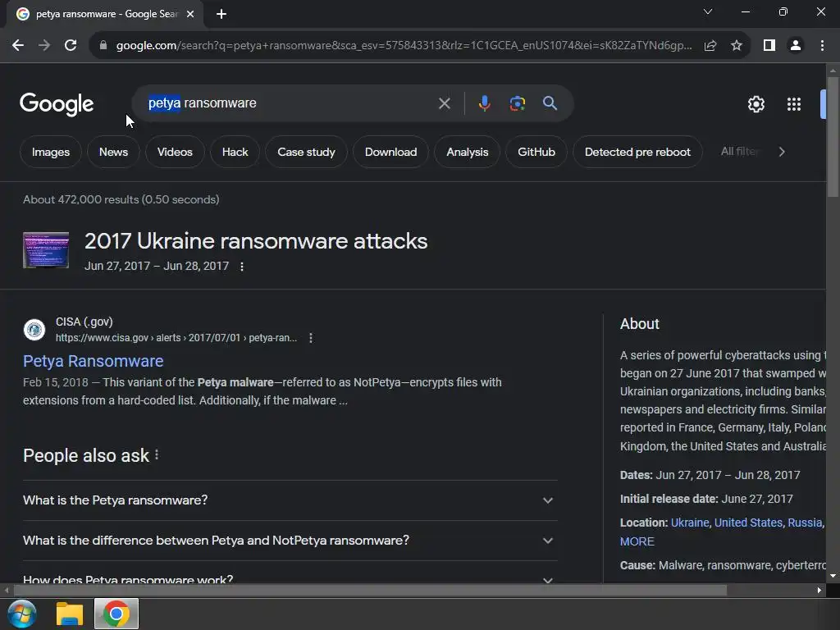This screenshot has width=840, height=630.
Task: View site info via the lock icon
Action: [x=103, y=46]
